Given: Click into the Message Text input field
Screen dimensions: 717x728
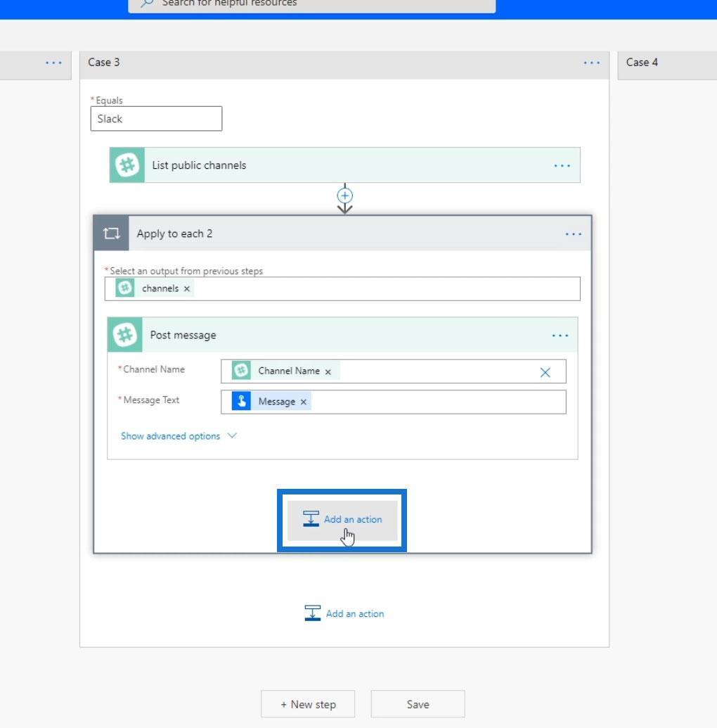Looking at the screenshot, I should coord(394,402).
